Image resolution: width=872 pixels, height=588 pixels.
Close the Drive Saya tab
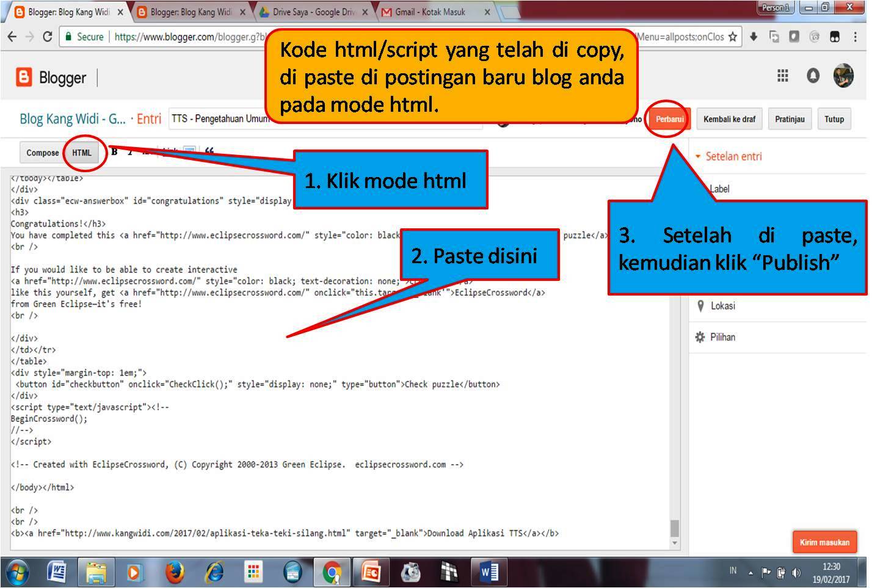365,12
